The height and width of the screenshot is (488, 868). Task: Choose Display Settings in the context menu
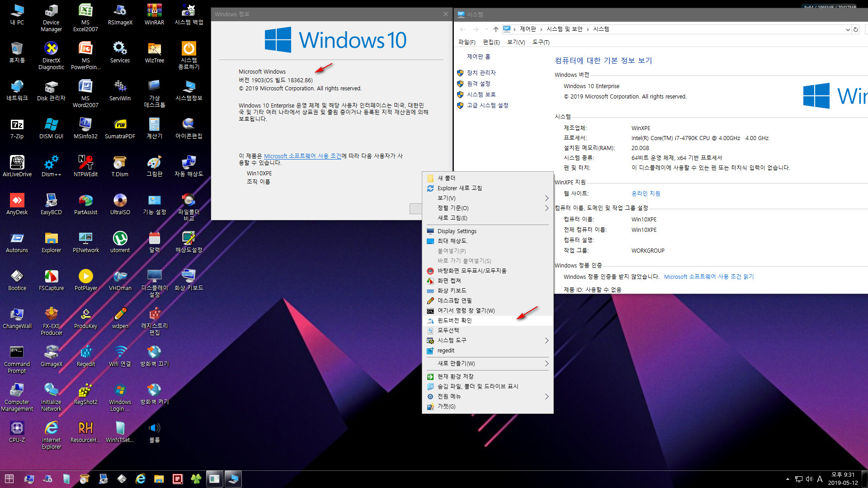pos(488,231)
